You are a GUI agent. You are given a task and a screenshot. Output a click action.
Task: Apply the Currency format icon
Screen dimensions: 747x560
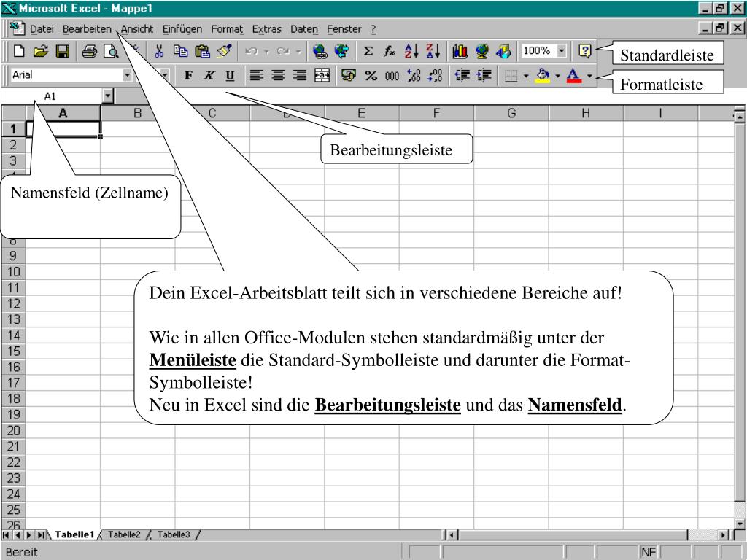349,75
